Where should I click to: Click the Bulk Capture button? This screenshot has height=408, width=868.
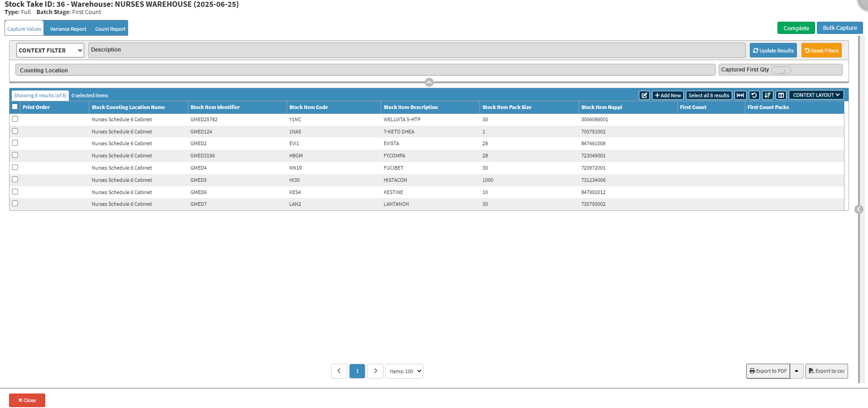(839, 28)
